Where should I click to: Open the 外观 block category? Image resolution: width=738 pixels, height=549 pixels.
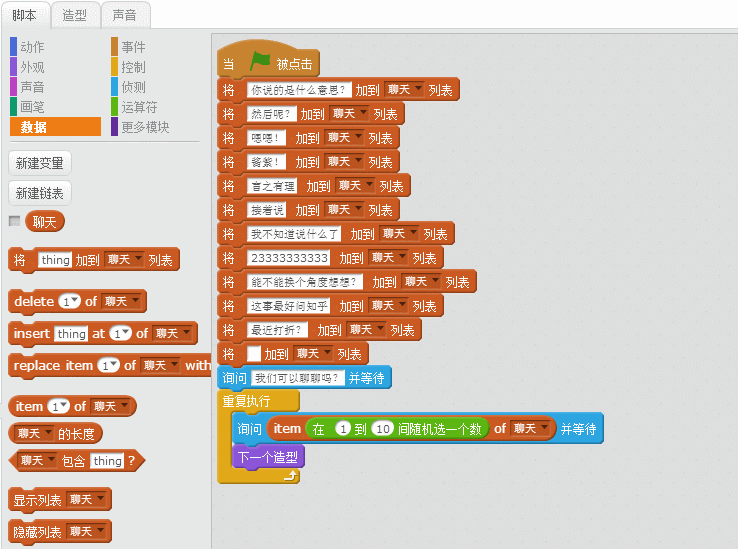tap(32, 67)
